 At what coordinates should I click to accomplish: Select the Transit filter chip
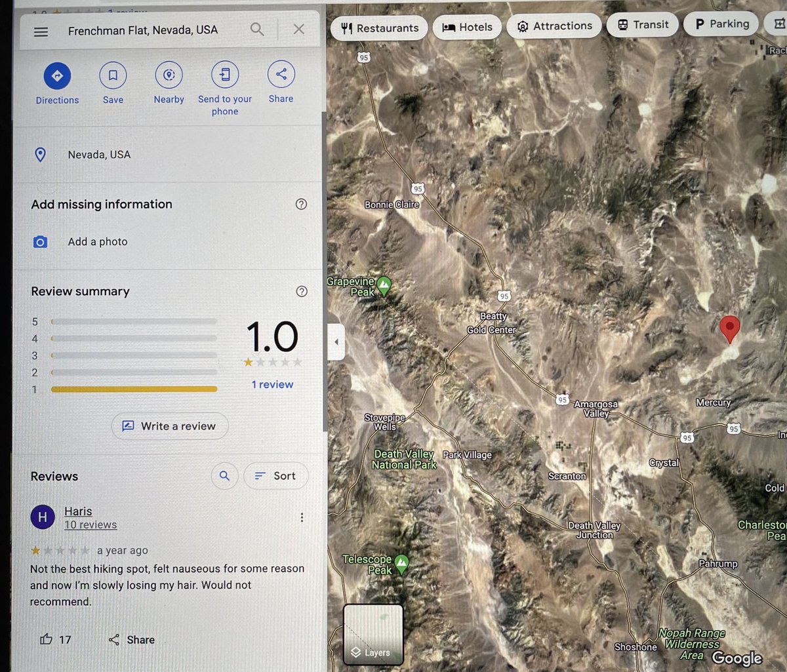tap(642, 25)
